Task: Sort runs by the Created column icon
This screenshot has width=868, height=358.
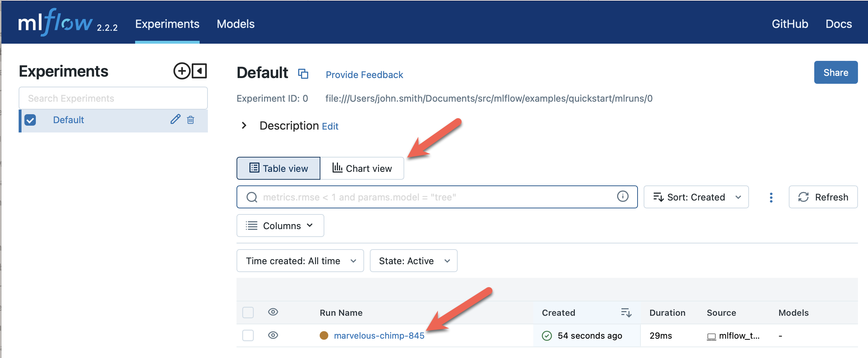Action: pyautogui.click(x=626, y=312)
